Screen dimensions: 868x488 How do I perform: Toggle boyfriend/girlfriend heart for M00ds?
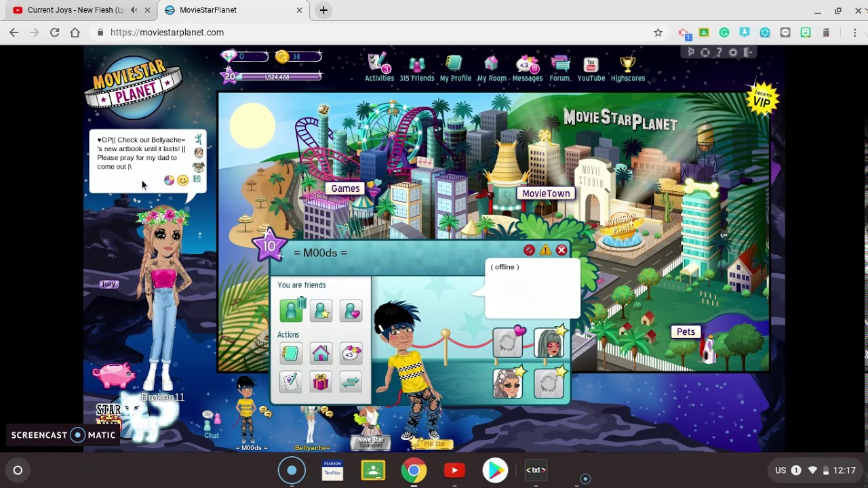[x=351, y=310]
